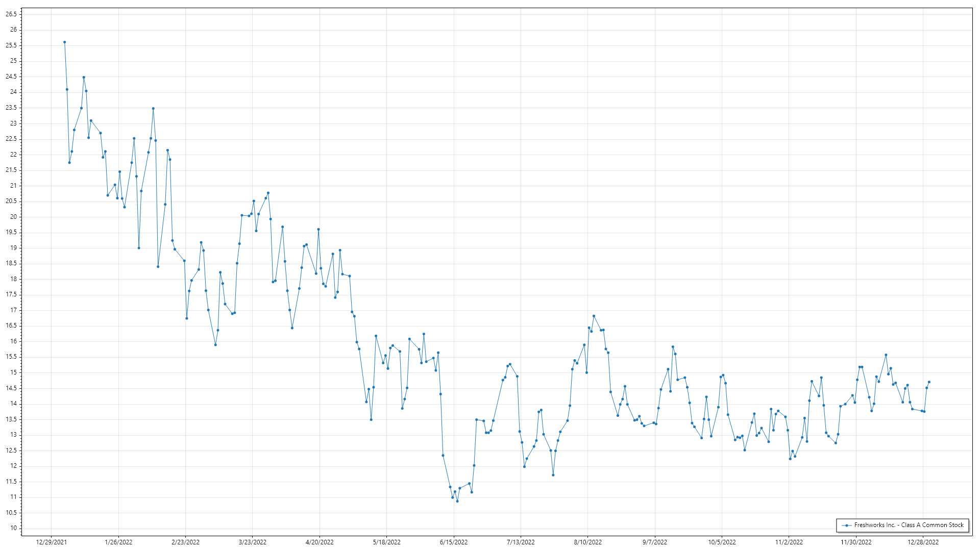Click the 20 y-axis value label
980x551 pixels.
click(x=13, y=217)
